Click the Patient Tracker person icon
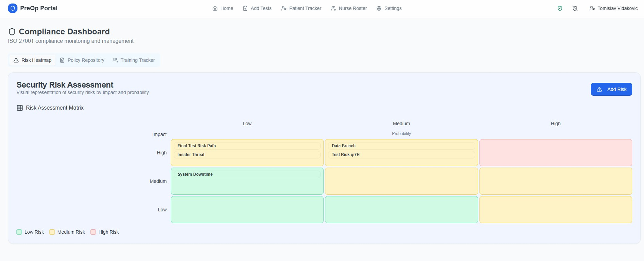The height and width of the screenshot is (261, 644). (x=284, y=8)
